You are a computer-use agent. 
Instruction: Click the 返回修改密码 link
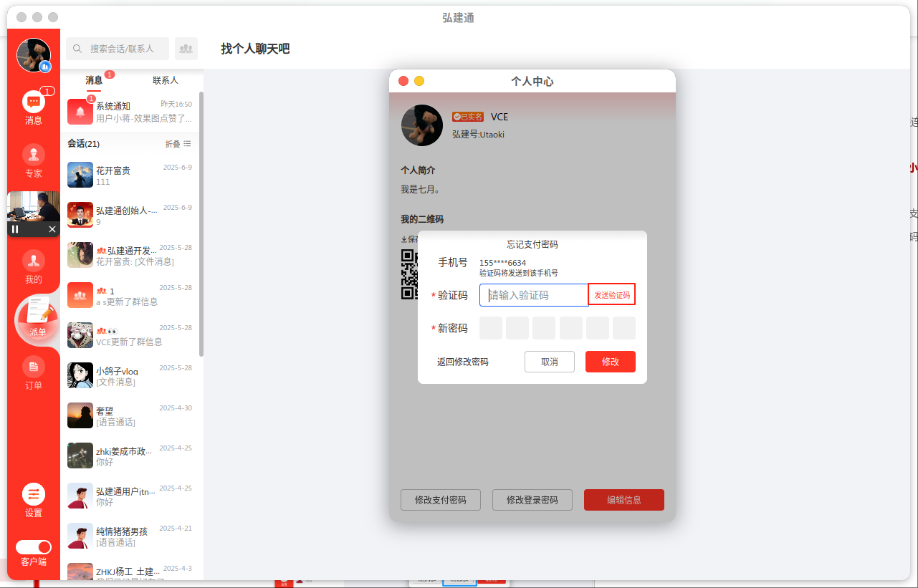(463, 362)
